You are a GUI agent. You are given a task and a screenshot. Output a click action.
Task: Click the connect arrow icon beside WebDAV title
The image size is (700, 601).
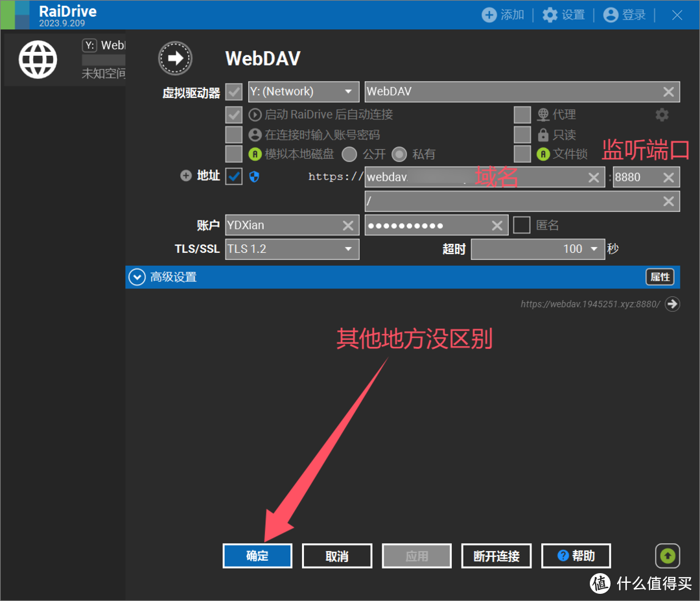click(175, 58)
